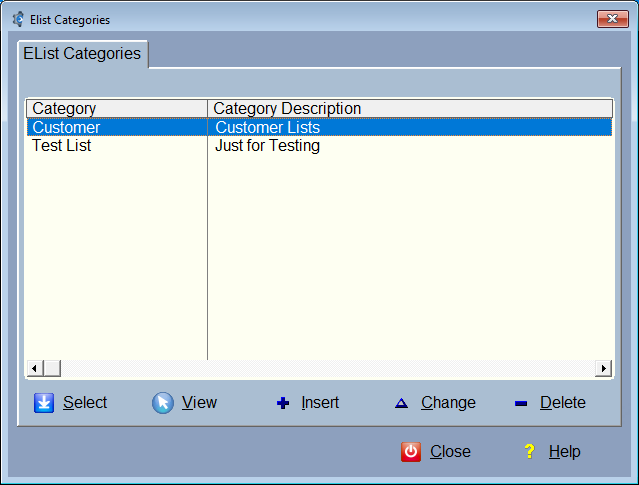Click the Just for Testing description cell
The width and height of the screenshot is (639, 485).
coord(410,146)
